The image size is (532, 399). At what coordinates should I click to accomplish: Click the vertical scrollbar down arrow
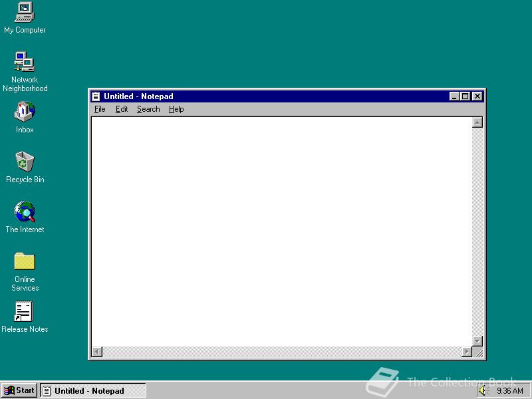point(477,341)
